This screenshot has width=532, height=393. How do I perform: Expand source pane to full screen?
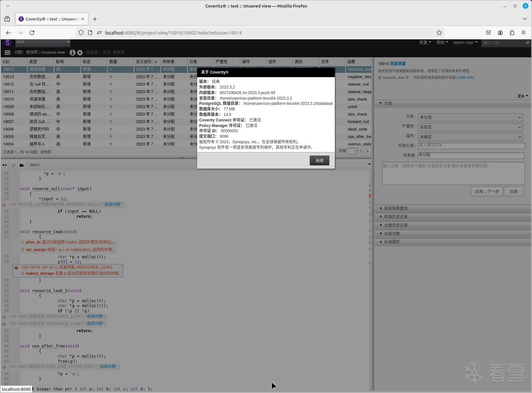coord(13,165)
